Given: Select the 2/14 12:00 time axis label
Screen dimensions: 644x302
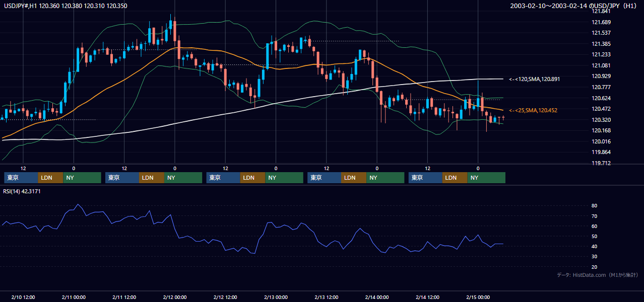Looking at the screenshot, I should [427, 297].
